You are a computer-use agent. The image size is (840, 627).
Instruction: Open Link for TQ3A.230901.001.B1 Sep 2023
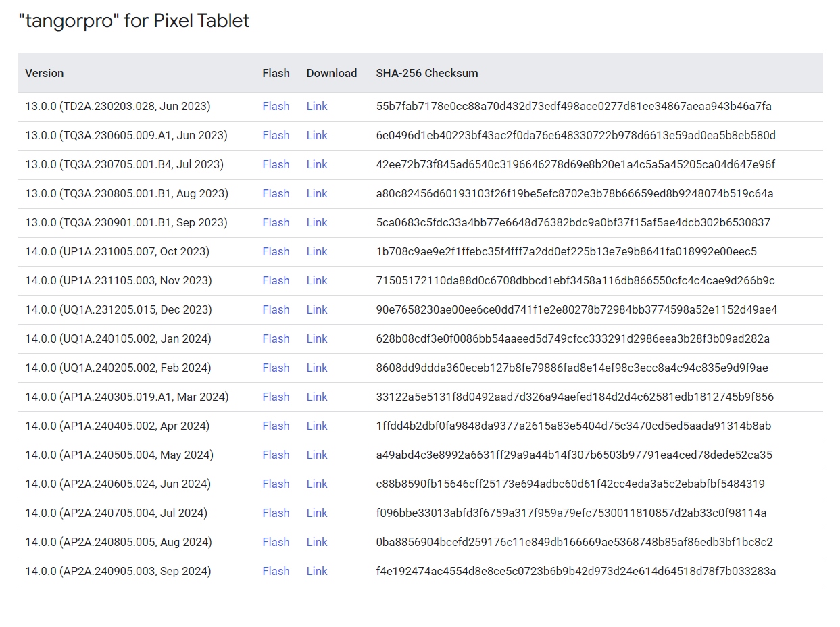click(316, 222)
